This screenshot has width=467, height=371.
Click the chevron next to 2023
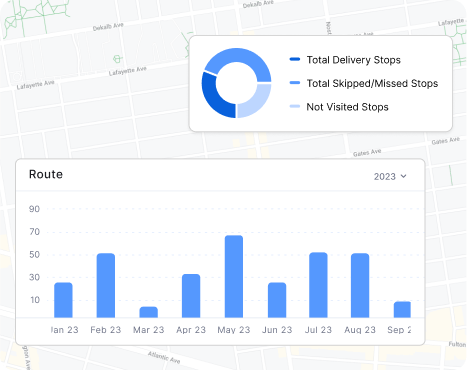click(x=403, y=176)
